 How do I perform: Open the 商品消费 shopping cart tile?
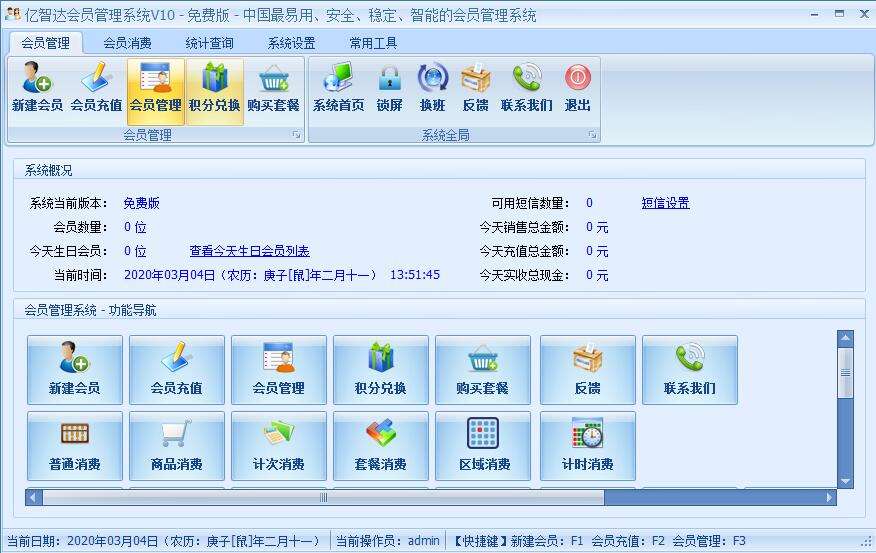[x=177, y=446]
